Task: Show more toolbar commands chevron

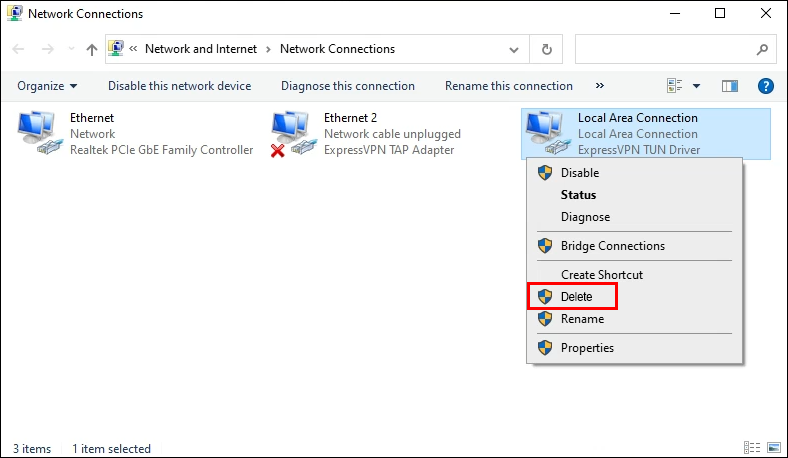Action: click(x=600, y=86)
